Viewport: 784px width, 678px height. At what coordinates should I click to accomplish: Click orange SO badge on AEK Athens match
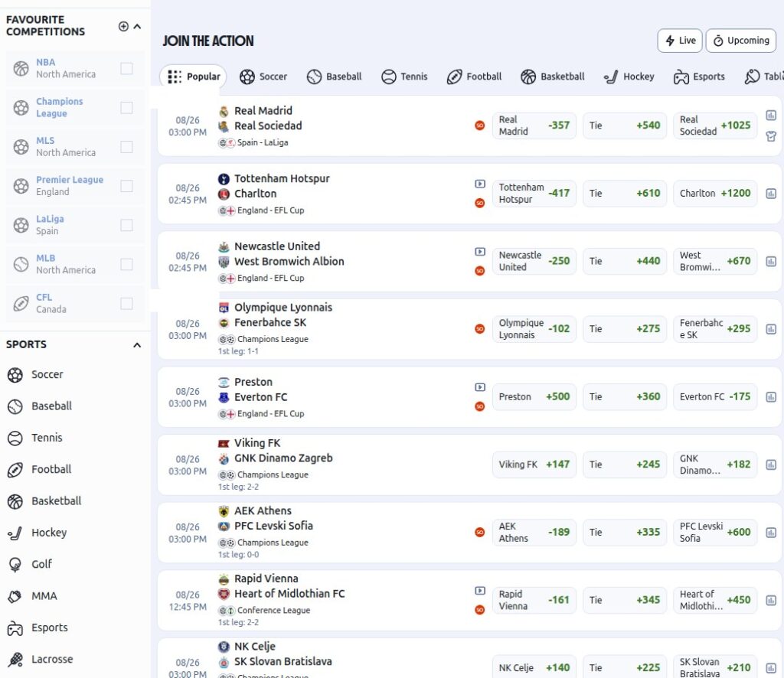point(479,532)
